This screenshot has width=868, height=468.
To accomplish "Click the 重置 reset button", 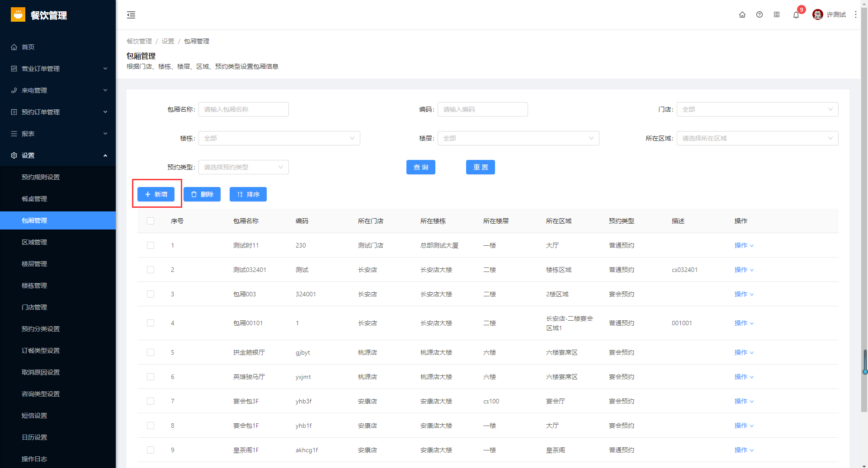I will (481, 167).
